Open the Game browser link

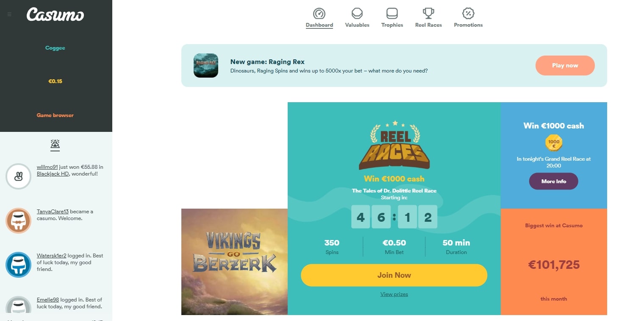55,115
